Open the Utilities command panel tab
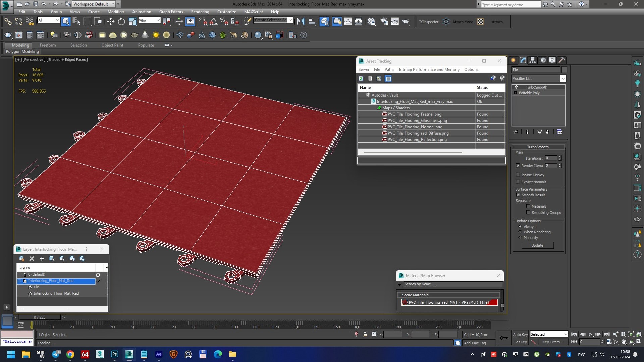The width and height of the screenshot is (644, 362). coord(562,60)
